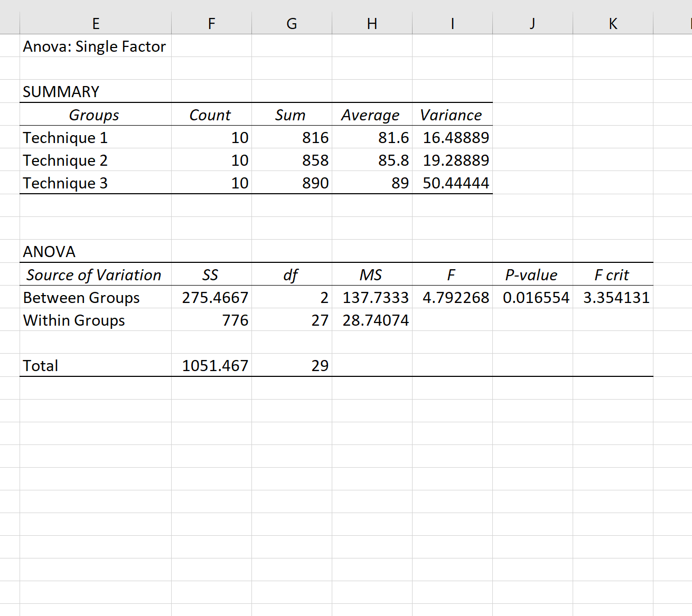Screen dimensions: 692x616
Task: Select Technique 3 variance 50.44444
Action: [452, 183]
